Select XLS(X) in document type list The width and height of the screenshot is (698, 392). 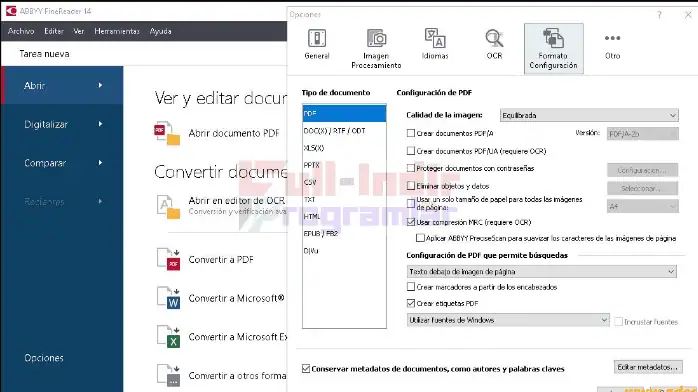click(x=344, y=148)
